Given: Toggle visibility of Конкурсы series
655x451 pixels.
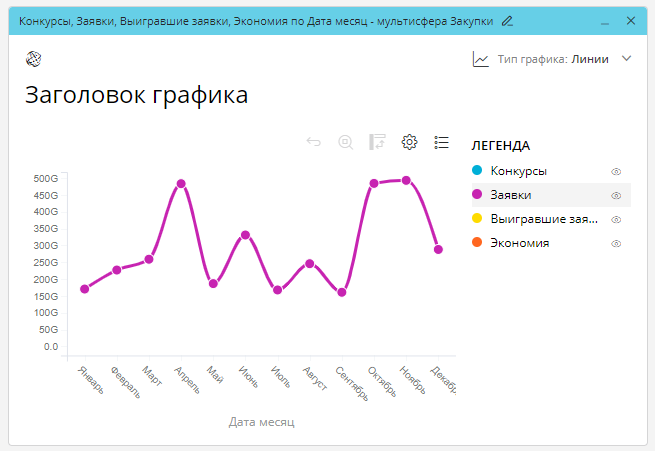Looking at the screenshot, I should point(616,171).
